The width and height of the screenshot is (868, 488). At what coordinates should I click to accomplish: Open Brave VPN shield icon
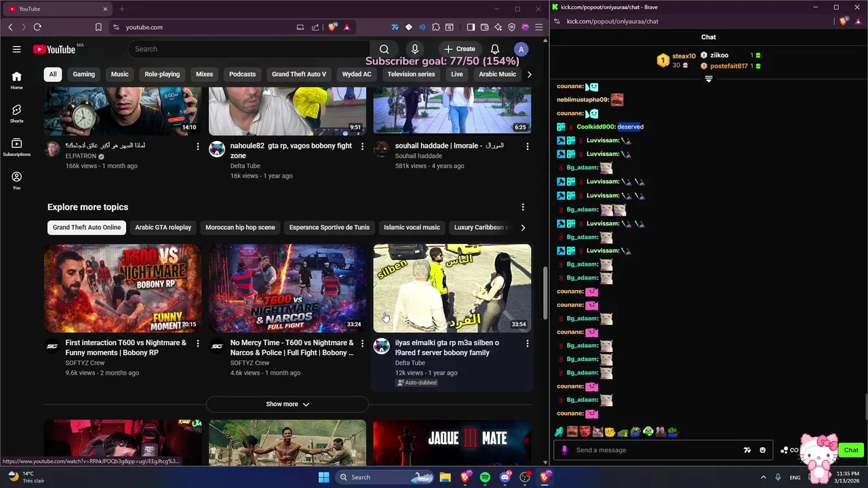(x=511, y=27)
